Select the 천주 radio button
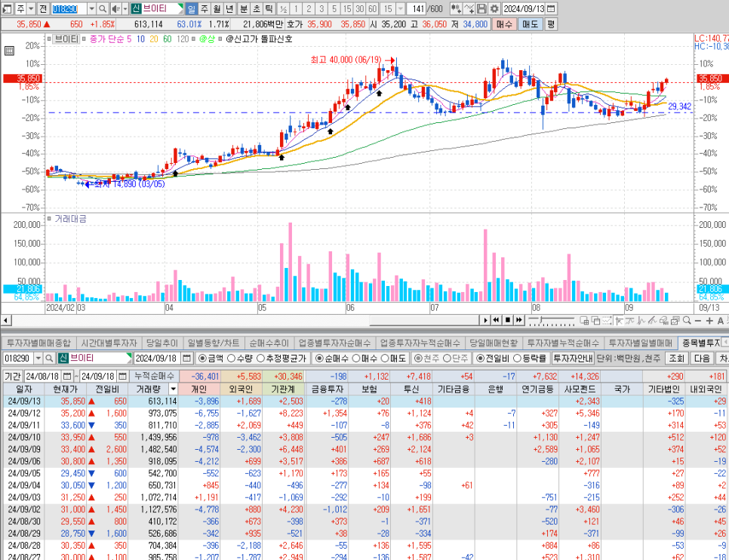Image resolution: width=729 pixels, height=560 pixels. point(418,358)
